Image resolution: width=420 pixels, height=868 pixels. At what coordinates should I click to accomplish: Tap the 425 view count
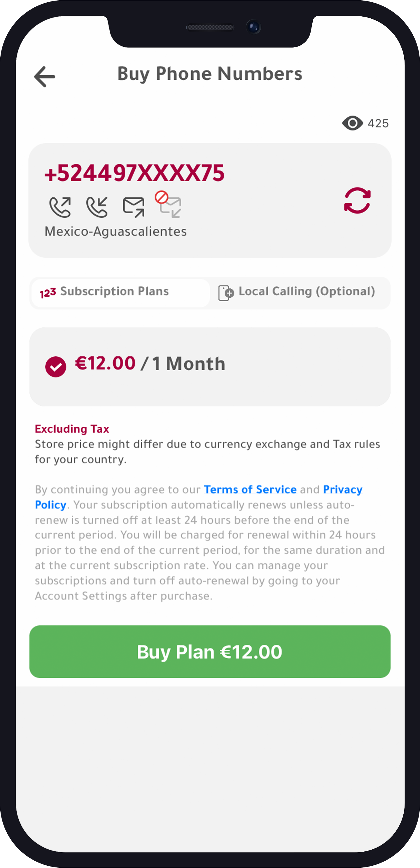[378, 123]
